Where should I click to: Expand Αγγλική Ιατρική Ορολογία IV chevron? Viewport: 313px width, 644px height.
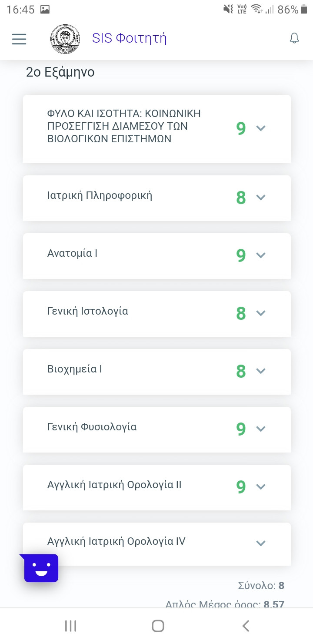pyautogui.click(x=261, y=543)
